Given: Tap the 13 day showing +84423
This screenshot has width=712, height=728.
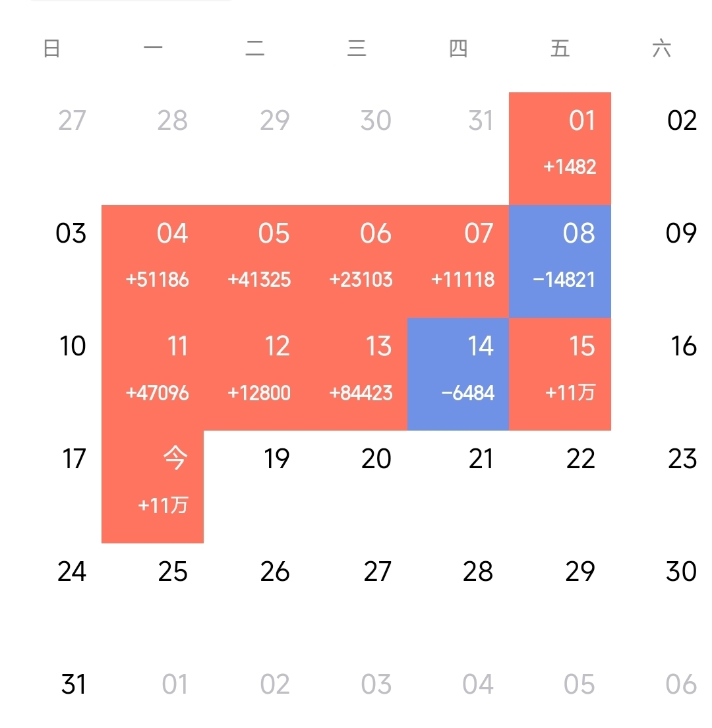Looking at the screenshot, I should (357, 374).
